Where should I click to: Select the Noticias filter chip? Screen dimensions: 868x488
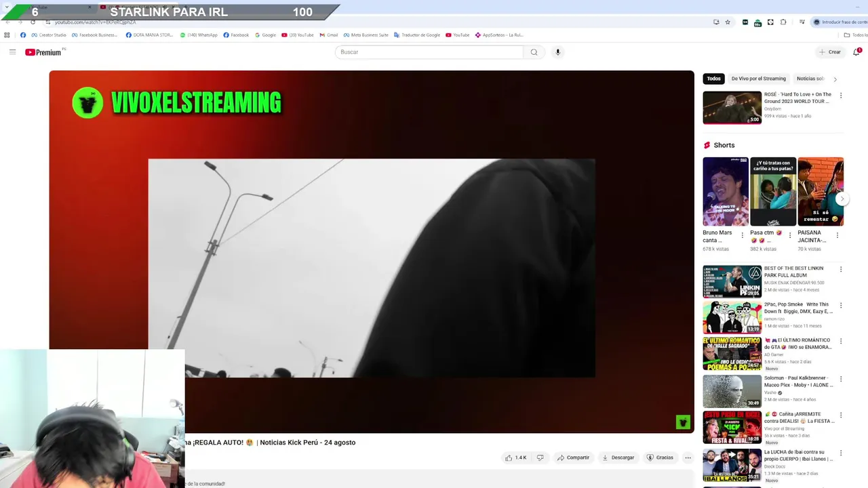tap(810, 79)
